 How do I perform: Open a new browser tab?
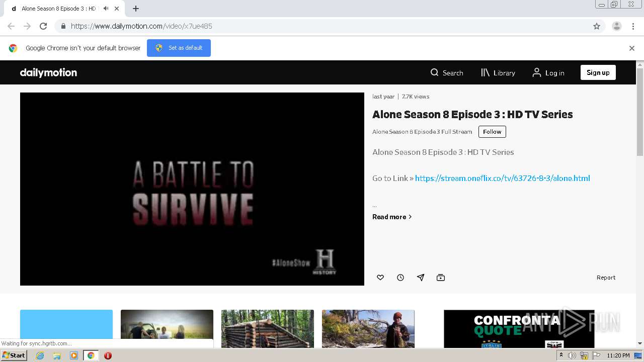(x=136, y=9)
